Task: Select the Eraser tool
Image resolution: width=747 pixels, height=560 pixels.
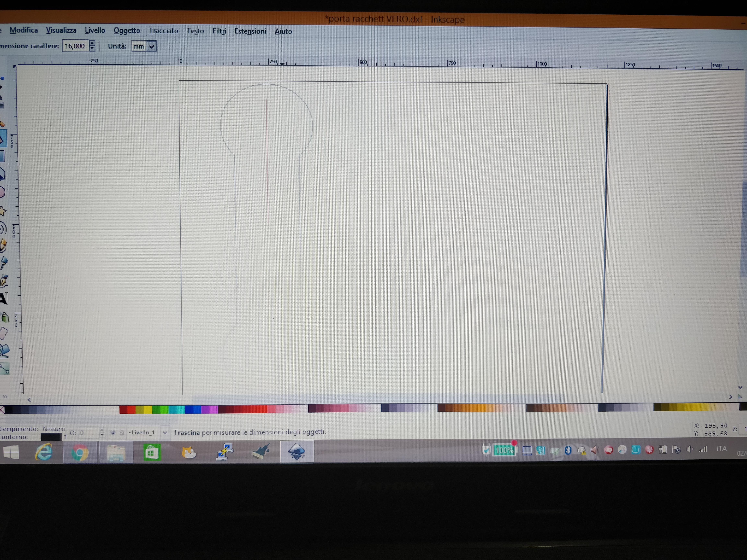Action: tap(4, 334)
